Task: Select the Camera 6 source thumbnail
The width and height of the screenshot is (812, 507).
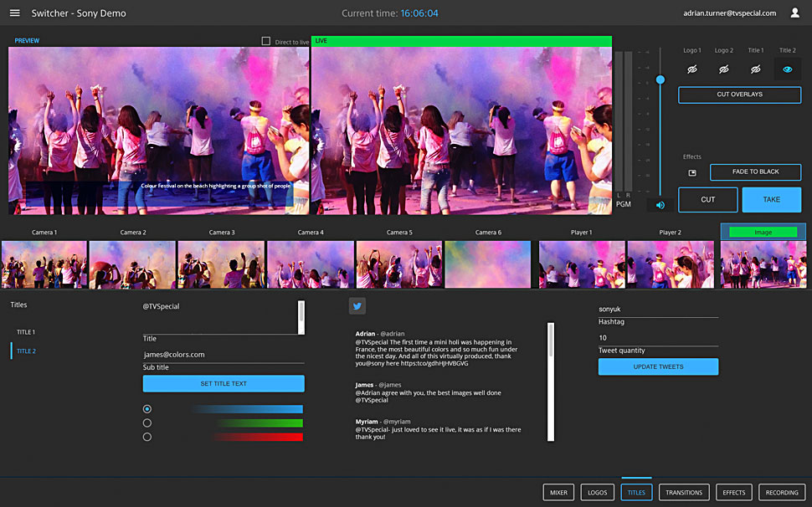Action: [488, 264]
